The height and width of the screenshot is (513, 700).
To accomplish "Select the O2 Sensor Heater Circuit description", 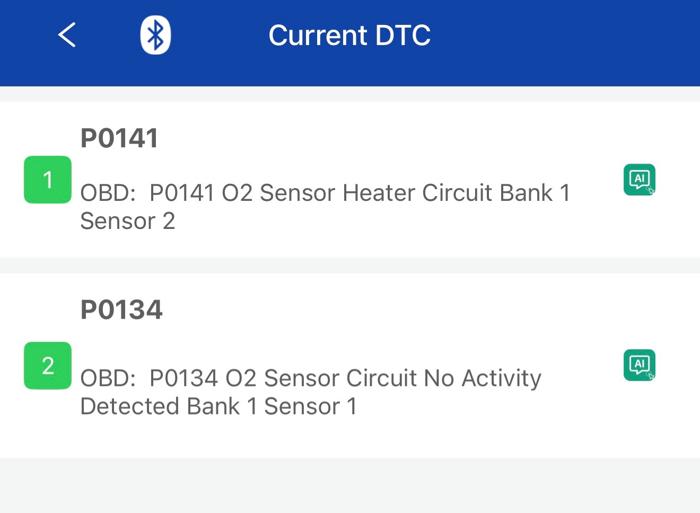I will tap(325, 207).
